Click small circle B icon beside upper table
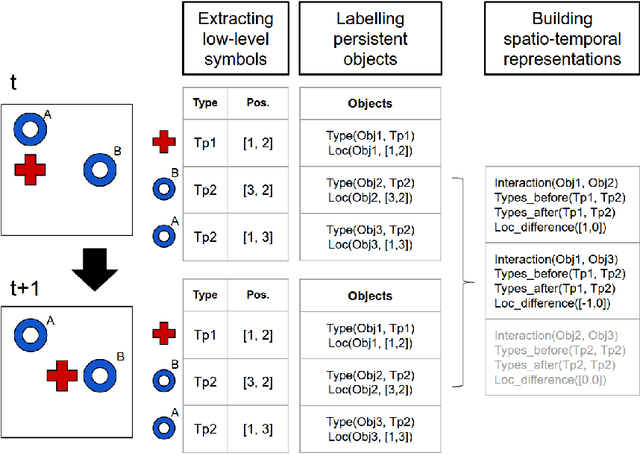This screenshot has height=454, width=640. (165, 188)
